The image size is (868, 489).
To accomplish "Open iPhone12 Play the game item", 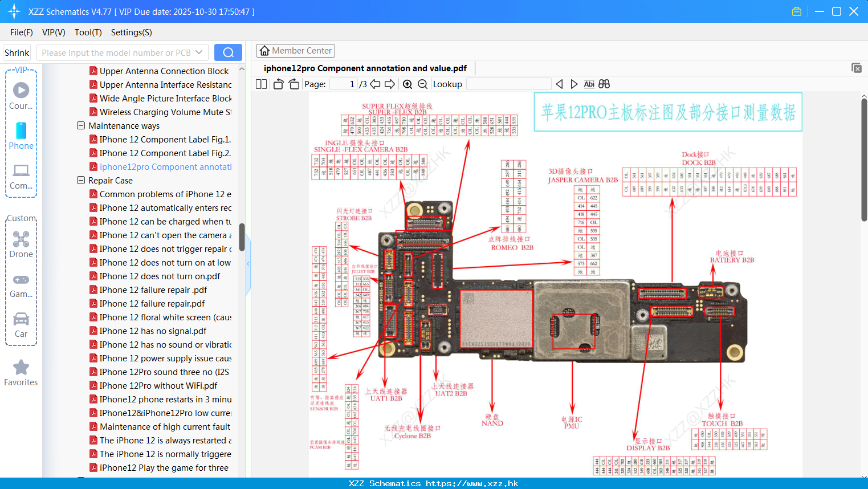I will pos(159,467).
